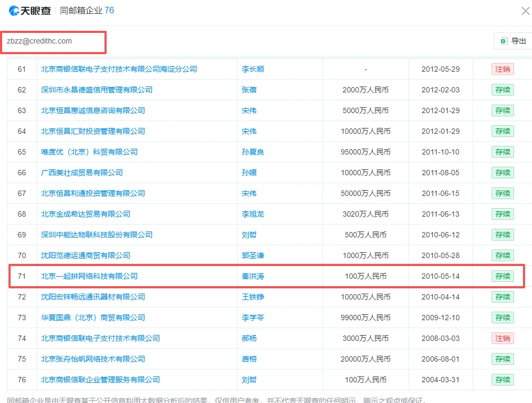Click the 95000万人民币 capital cell
This screenshot has width=532, height=403.
[x=365, y=152]
